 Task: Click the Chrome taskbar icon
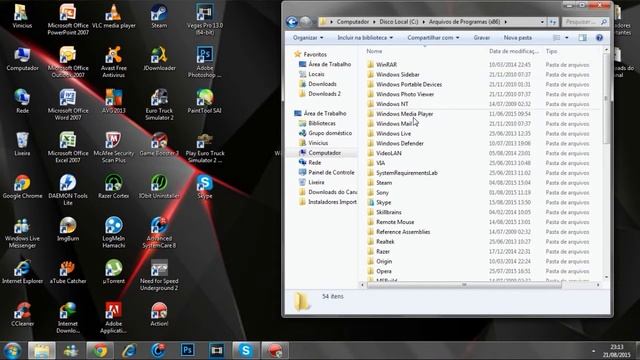100,350
